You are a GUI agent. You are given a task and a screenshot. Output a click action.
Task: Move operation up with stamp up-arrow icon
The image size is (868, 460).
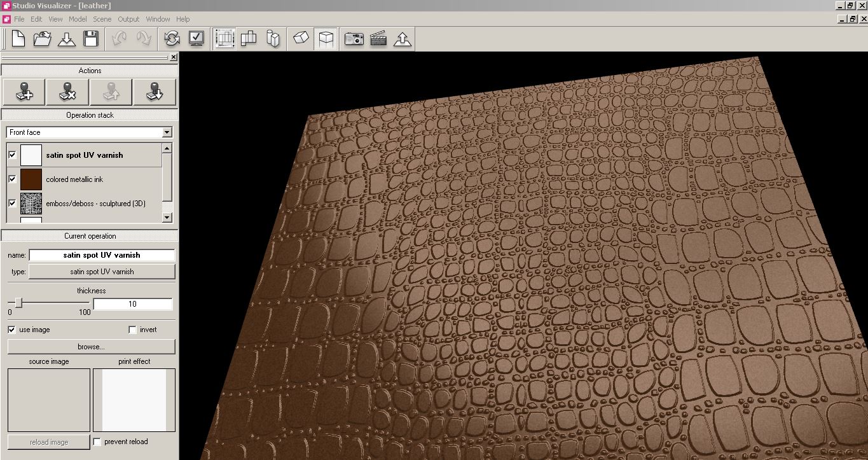point(111,92)
